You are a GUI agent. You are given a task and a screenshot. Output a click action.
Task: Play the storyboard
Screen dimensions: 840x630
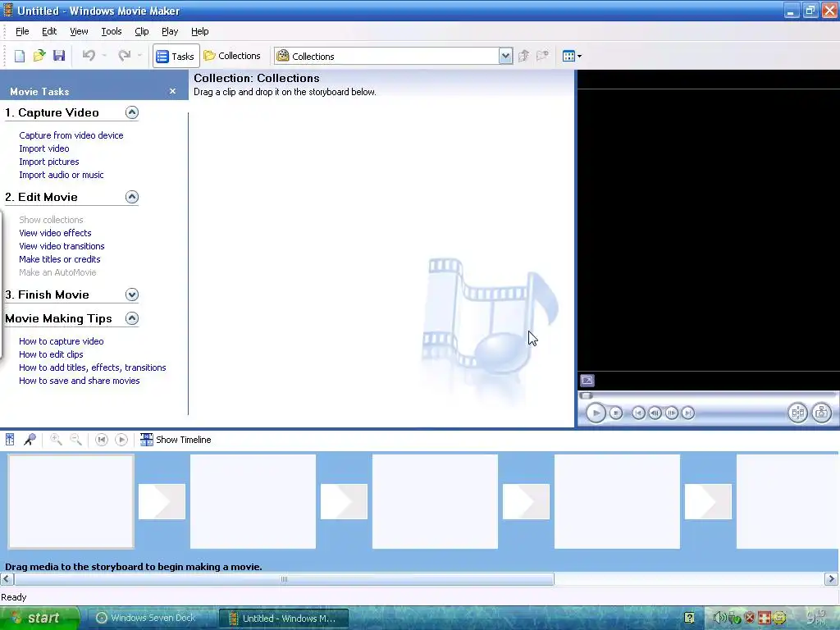point(121,440)
